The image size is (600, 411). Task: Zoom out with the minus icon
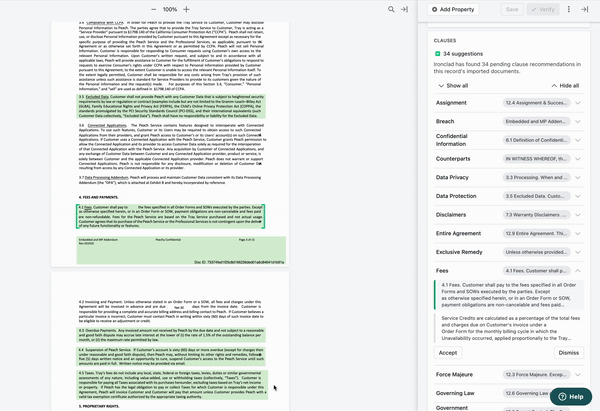pyautogui.click(x=153, y=9)
